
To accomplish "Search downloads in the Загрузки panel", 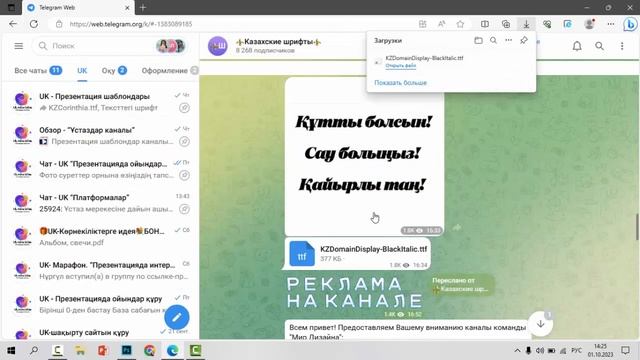I will (493, 40).
